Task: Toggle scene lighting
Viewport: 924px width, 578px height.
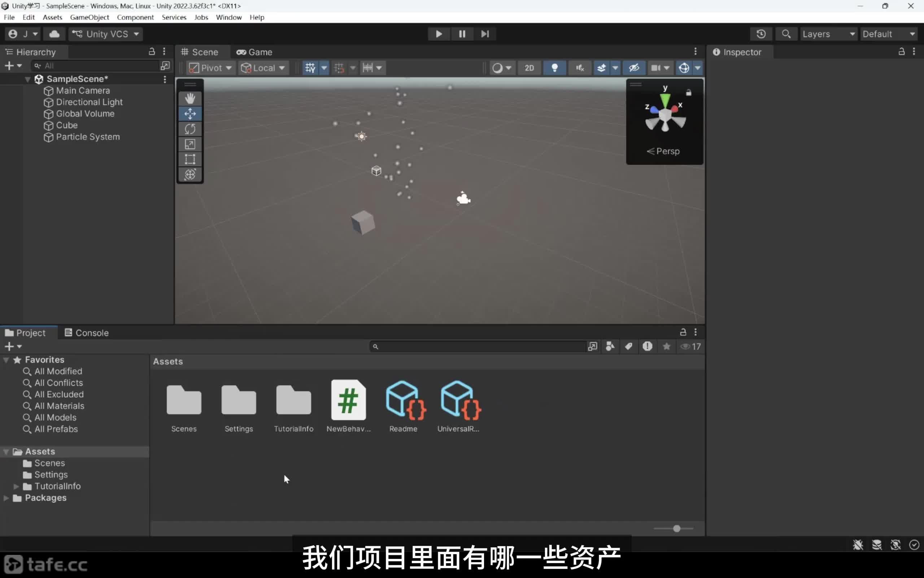Action: [x=554, y=68]
